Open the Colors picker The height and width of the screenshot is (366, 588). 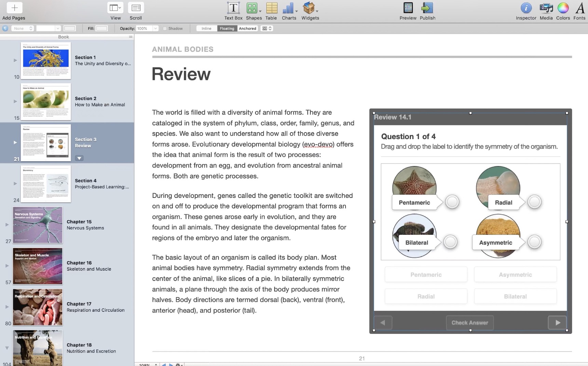point(563,8)
